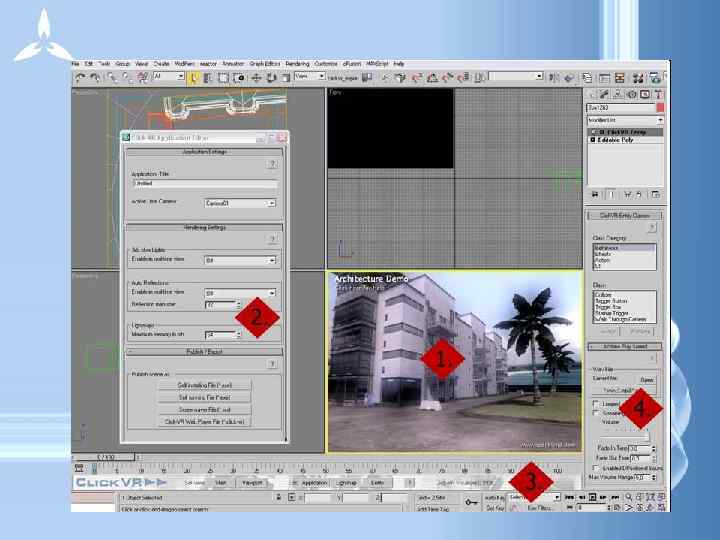Open the Layer Manager icon
The image size is (720, 540).
[x=587, y=78]
